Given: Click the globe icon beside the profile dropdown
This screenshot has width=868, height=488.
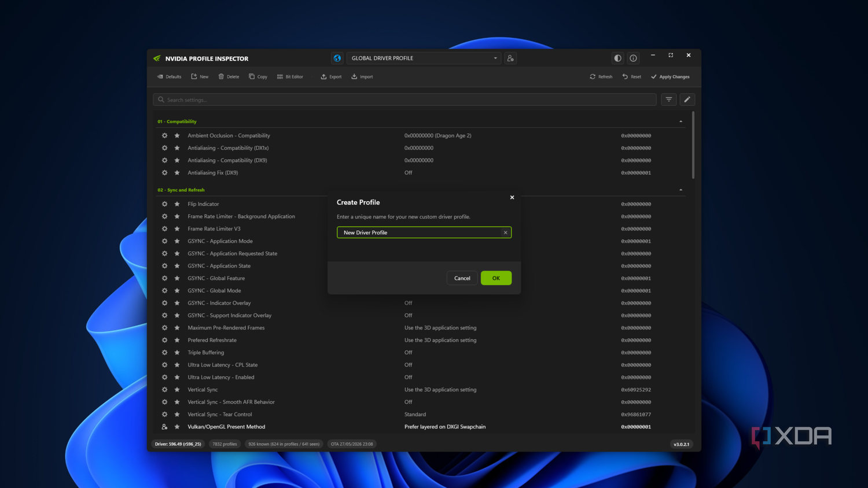Looking at the screenshot, I should (x=337, y=58).
